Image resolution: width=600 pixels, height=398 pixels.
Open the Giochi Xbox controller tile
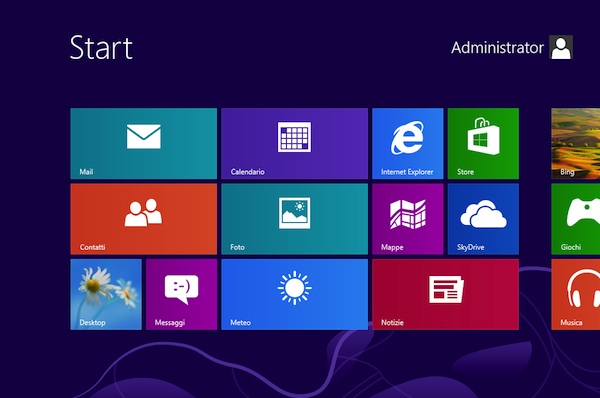576,219
